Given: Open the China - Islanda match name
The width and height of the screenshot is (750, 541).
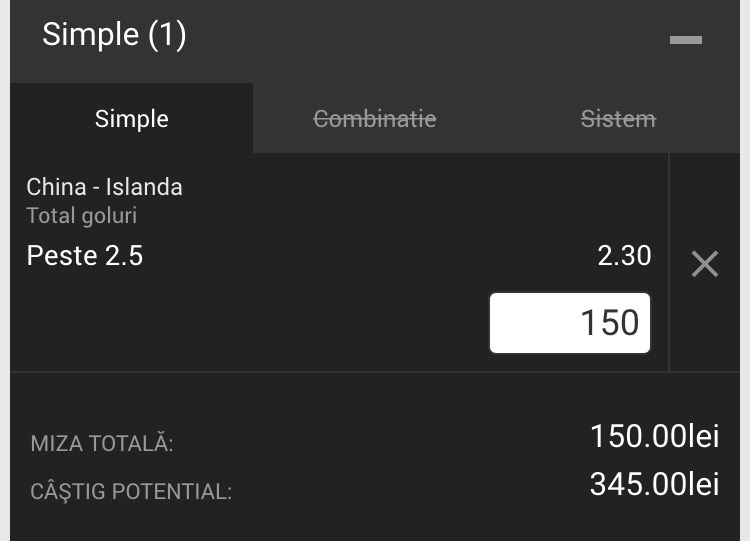Looking at the screenshot, I should coord(104,187).
